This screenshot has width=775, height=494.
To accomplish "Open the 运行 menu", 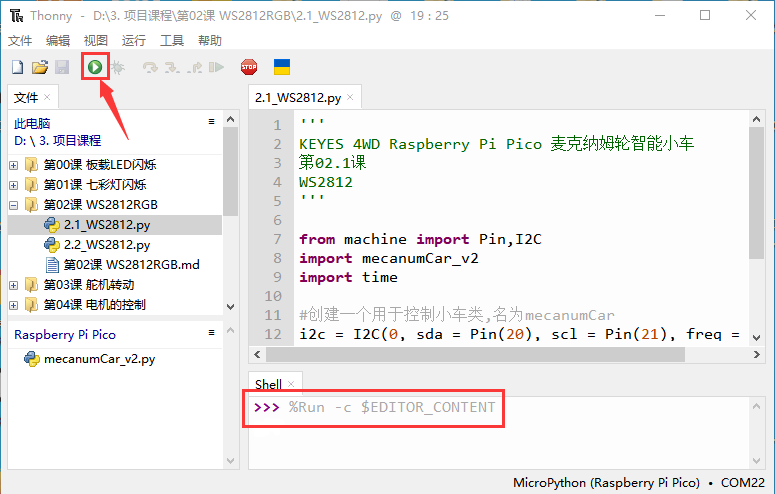I will click(133, 41).
